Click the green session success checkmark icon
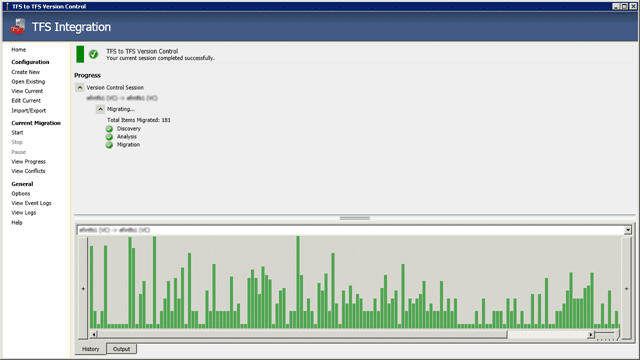 [x=93, y=54]
